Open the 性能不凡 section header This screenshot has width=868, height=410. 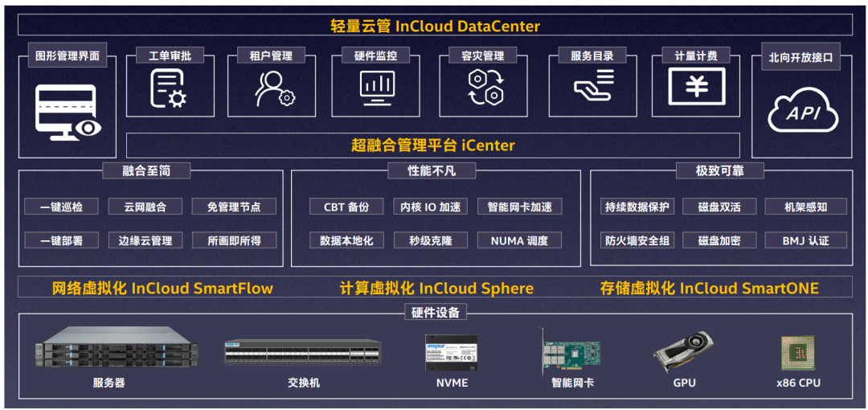pyautogui.click(x=431, y=170)
